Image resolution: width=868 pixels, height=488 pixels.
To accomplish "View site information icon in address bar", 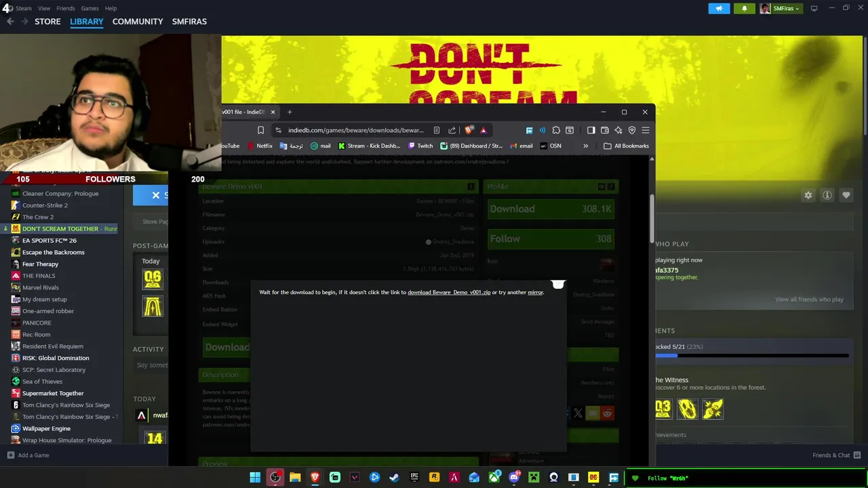I will pos(278,130).
